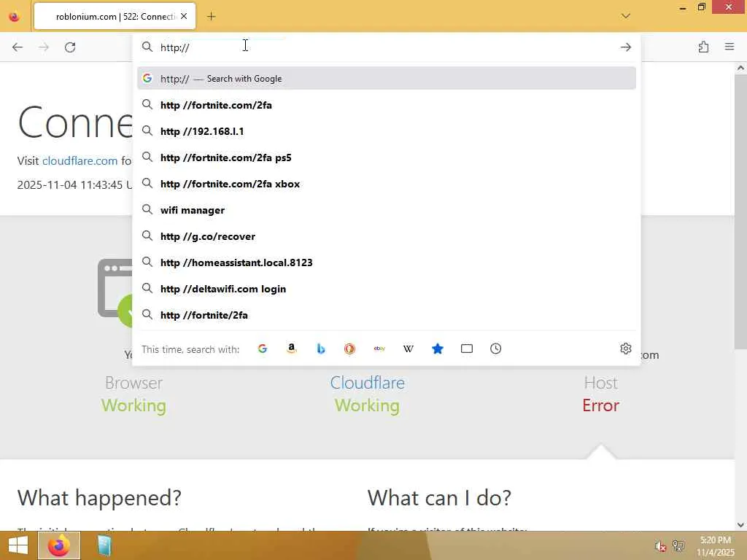The width and height of the screenshot is (747, 560).
Task: Choose suggestion 'http //192.168.l.1'
Action: coord(387,131)
